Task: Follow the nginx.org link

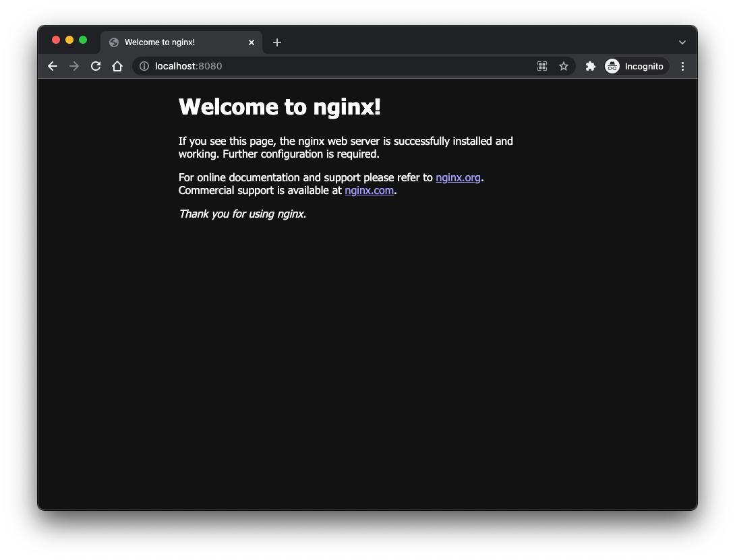Action: click(x=458, y=178)
